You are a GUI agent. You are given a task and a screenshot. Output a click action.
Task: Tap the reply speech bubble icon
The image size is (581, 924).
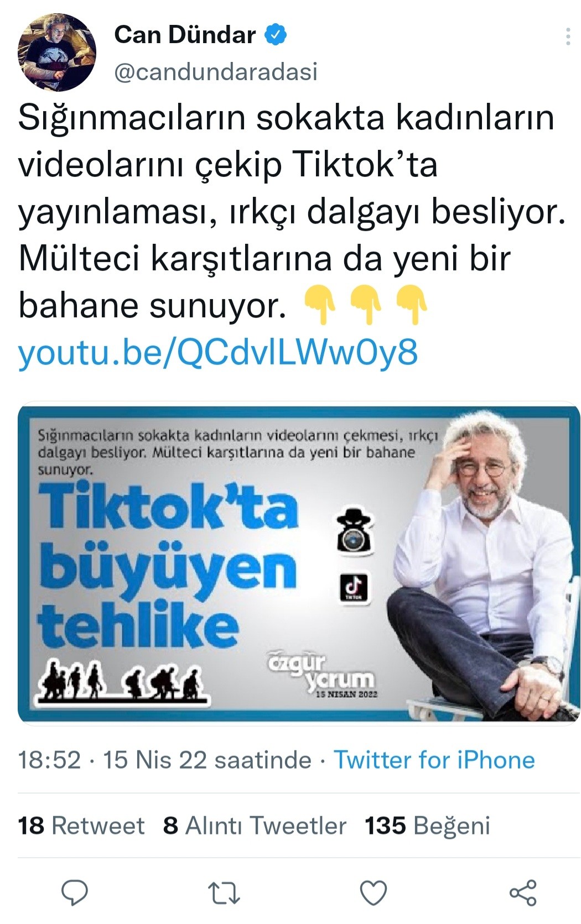tap(74, 892)
